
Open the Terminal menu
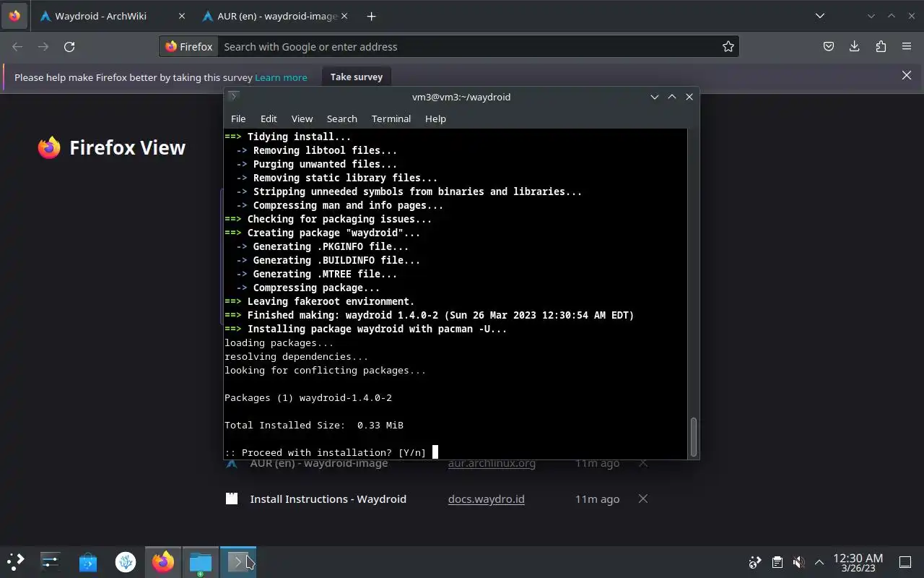(x=391, y=118)
